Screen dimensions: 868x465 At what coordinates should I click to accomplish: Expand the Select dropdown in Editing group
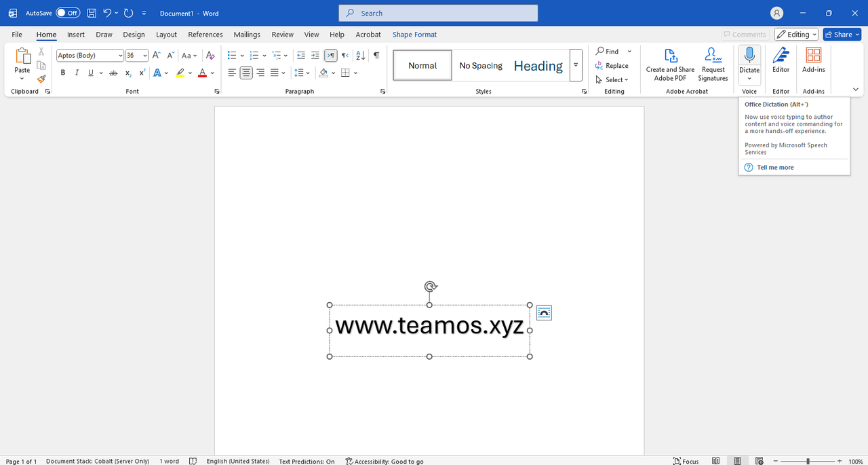612,79
